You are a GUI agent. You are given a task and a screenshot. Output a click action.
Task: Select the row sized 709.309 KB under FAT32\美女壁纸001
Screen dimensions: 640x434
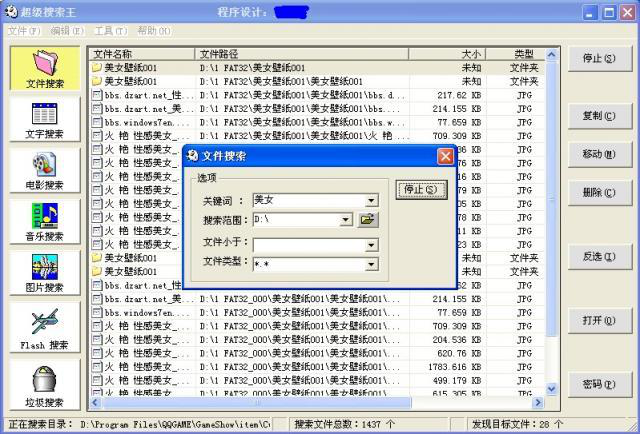(x=317, y=136)
